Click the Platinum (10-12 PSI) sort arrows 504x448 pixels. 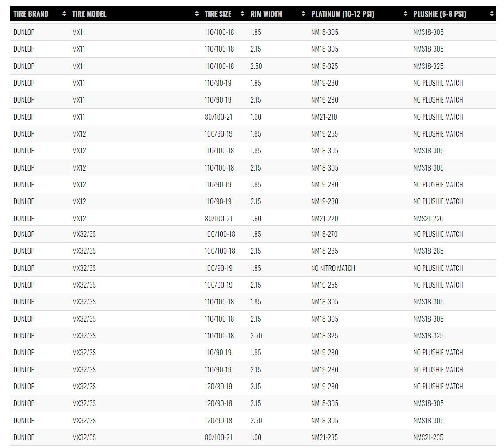coord(405,14)
